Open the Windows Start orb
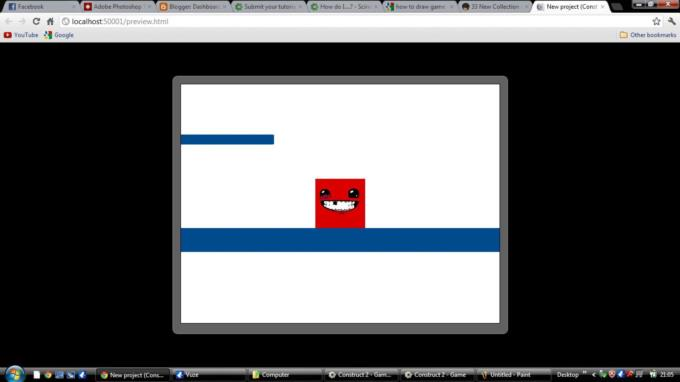The width and height of the screenshot is (680, 382). pos(14,374)
